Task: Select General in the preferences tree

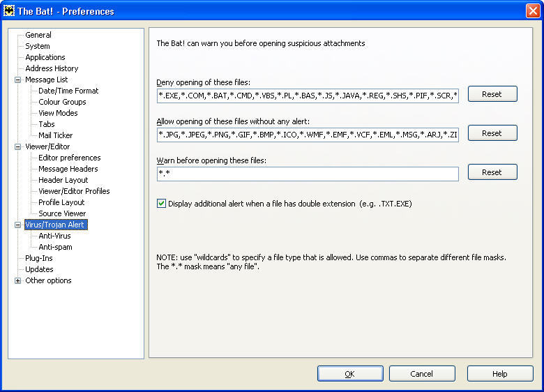Action: [x=38, y=35]
